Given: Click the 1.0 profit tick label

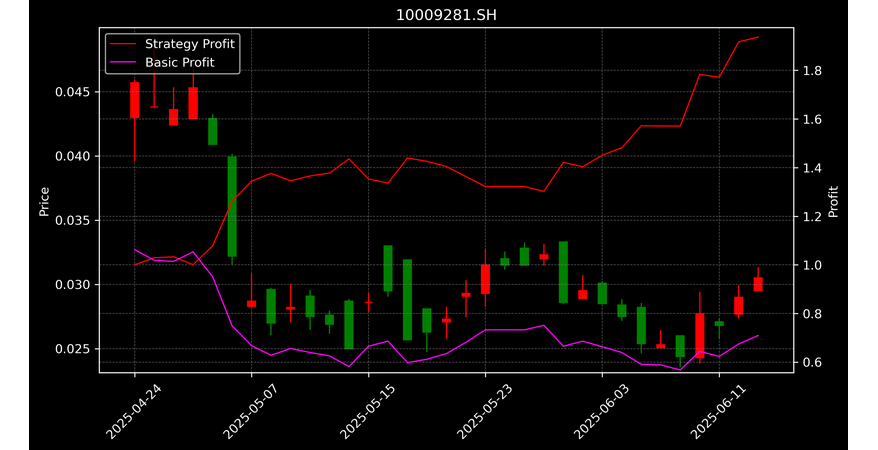Looking at the screenshot, I should tap(810, 265).
